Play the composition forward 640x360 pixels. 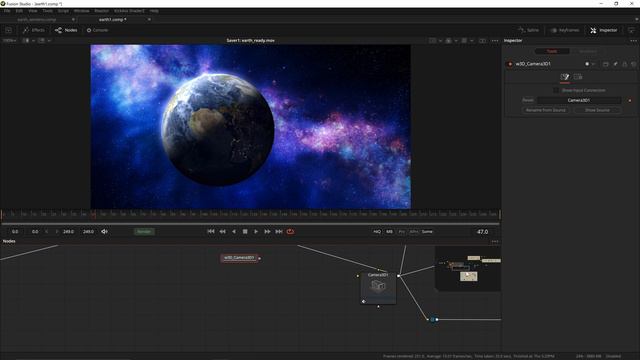256,231
